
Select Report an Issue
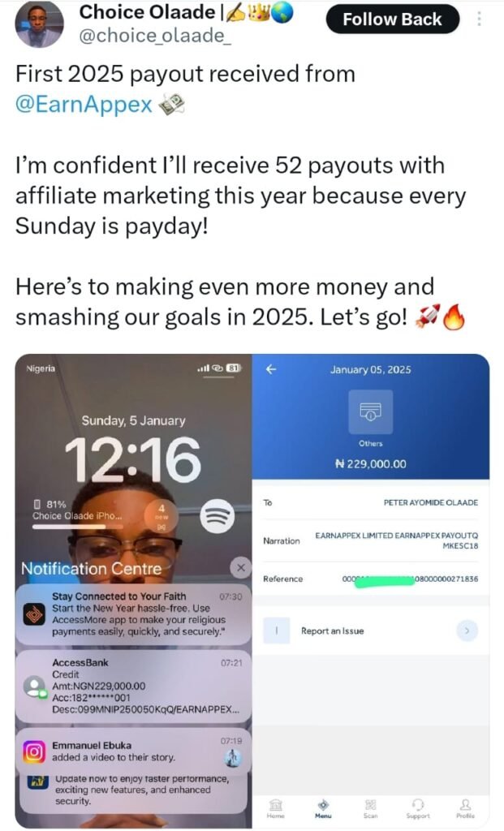(332, 631)
